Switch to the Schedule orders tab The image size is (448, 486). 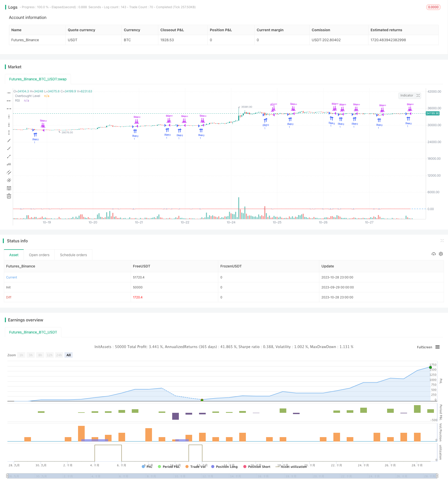point(73,255)
